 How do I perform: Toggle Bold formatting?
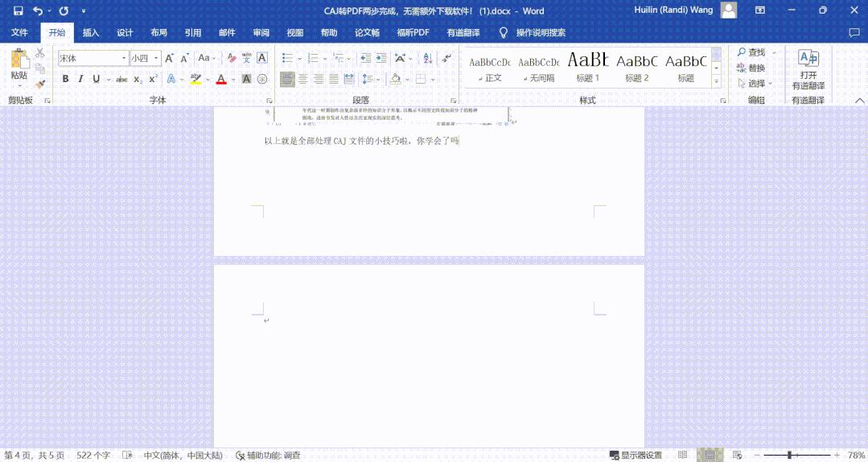(x=65, y=79)
